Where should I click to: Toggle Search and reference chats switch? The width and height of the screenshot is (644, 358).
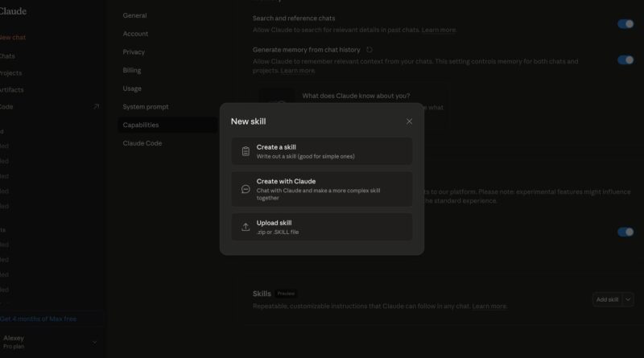pos(625,24)
